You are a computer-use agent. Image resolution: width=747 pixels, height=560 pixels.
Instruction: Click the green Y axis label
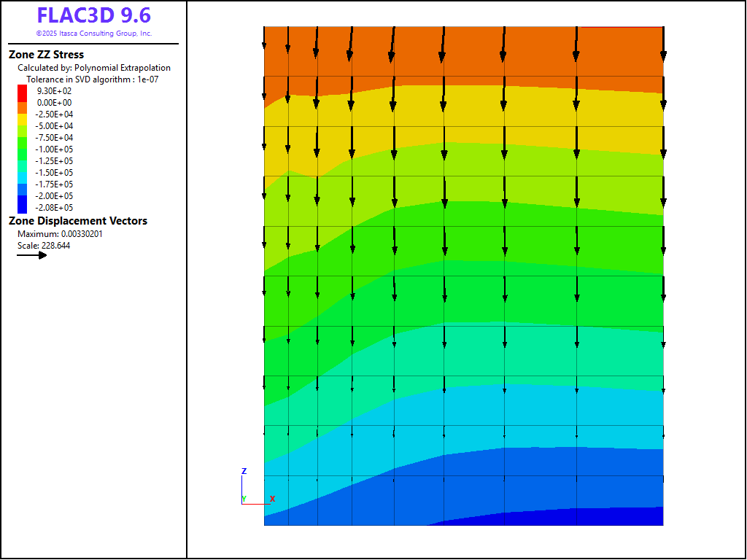click(244, 499)
